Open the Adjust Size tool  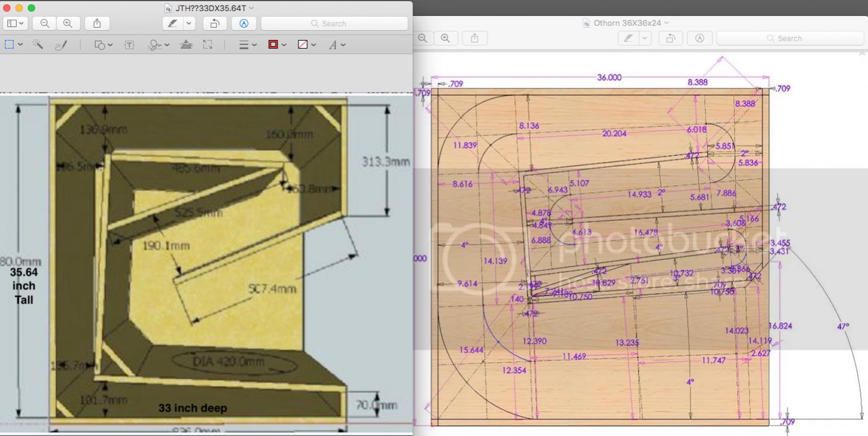(208, 44)
